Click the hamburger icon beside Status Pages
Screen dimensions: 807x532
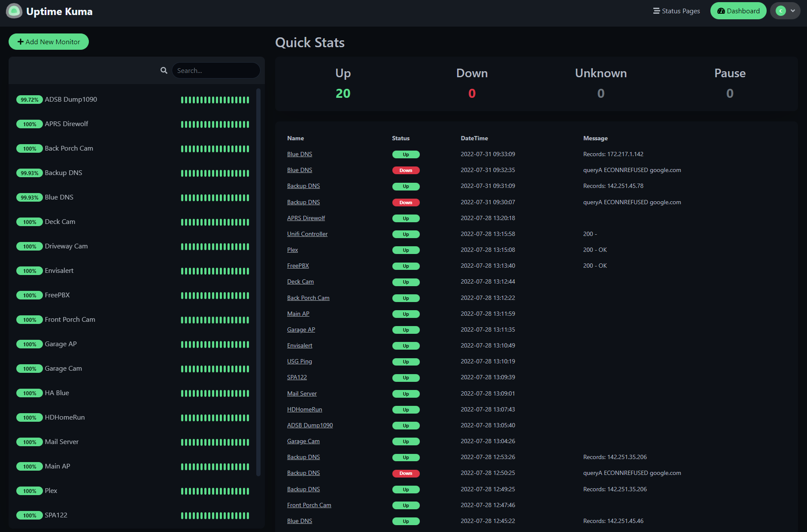[656, 11]
